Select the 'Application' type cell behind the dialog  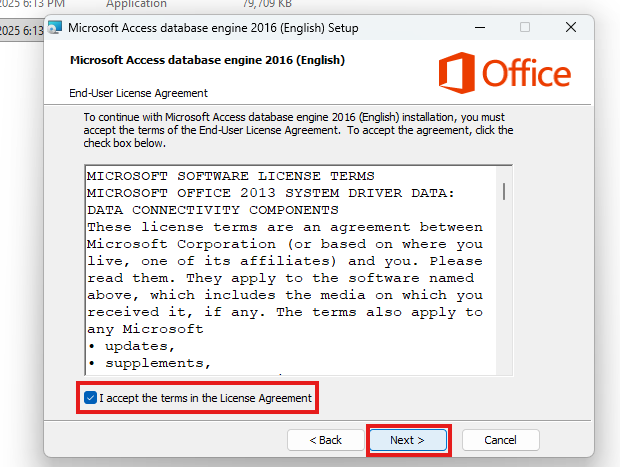pos(136,5)
